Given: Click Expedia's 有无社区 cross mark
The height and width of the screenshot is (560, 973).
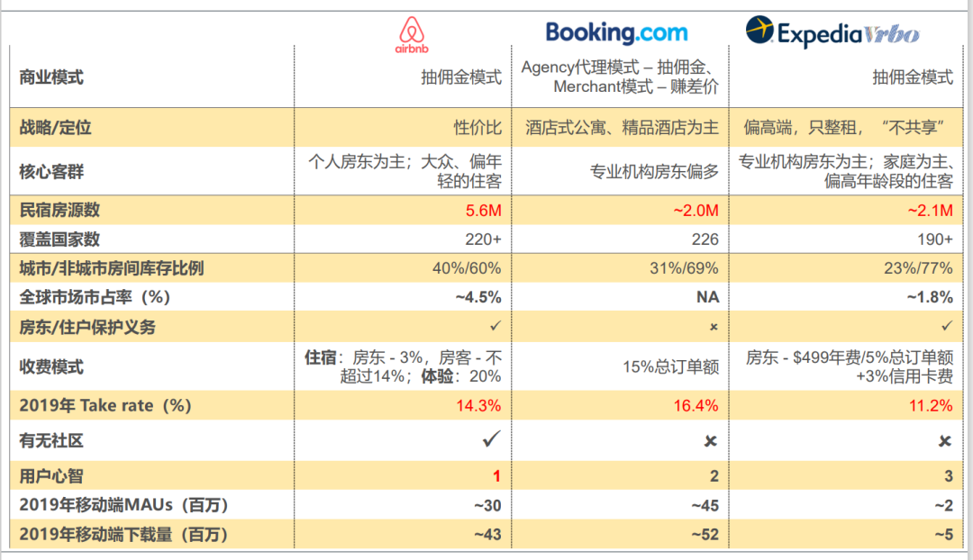Looking at the screenshot, I should tap(944, 441).
